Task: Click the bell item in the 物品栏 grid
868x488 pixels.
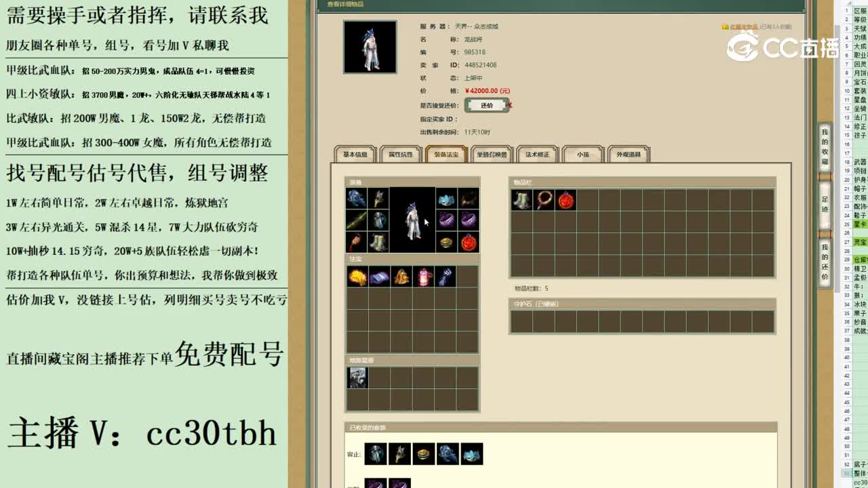Action: (x=522, y=198)
